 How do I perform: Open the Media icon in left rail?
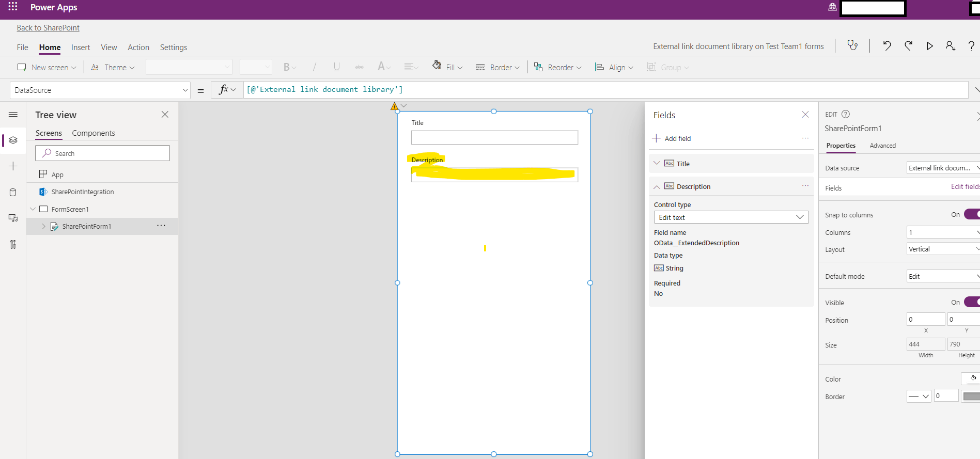pyautogui.click(x=13, y=218)
